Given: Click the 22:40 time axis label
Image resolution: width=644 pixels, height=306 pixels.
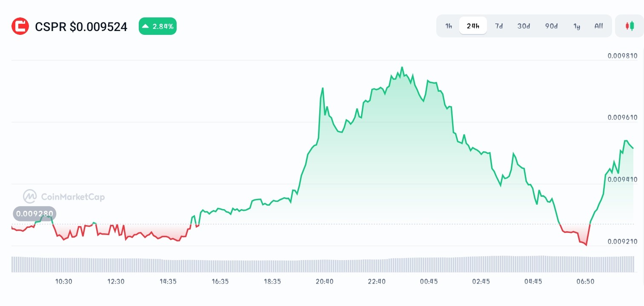Looking at the screenshot, I should coord(377,281).
